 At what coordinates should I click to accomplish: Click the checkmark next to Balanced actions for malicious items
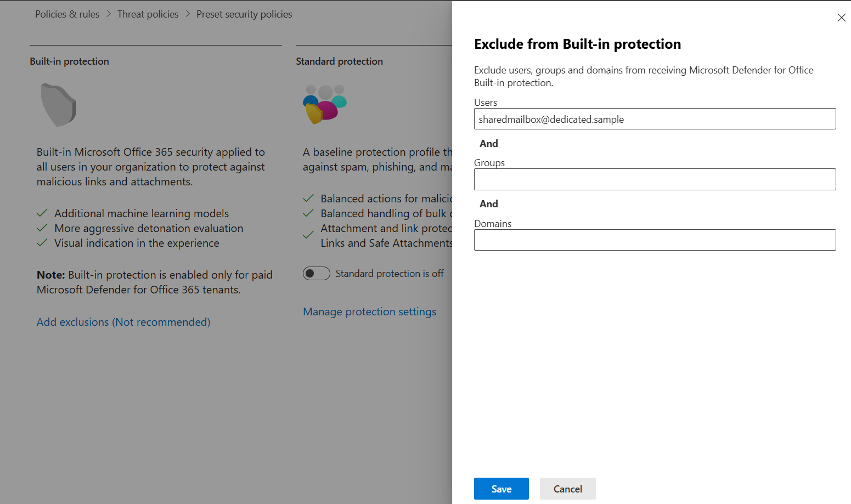308,197
